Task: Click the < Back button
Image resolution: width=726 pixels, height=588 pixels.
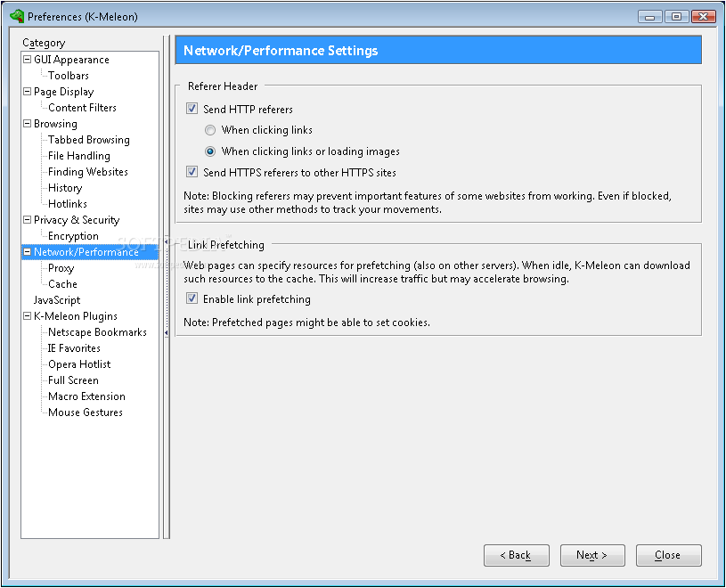Action: 517,555
